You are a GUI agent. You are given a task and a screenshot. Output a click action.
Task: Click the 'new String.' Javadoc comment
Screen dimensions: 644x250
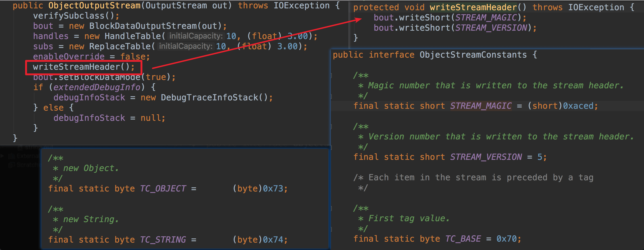[86, 219]
